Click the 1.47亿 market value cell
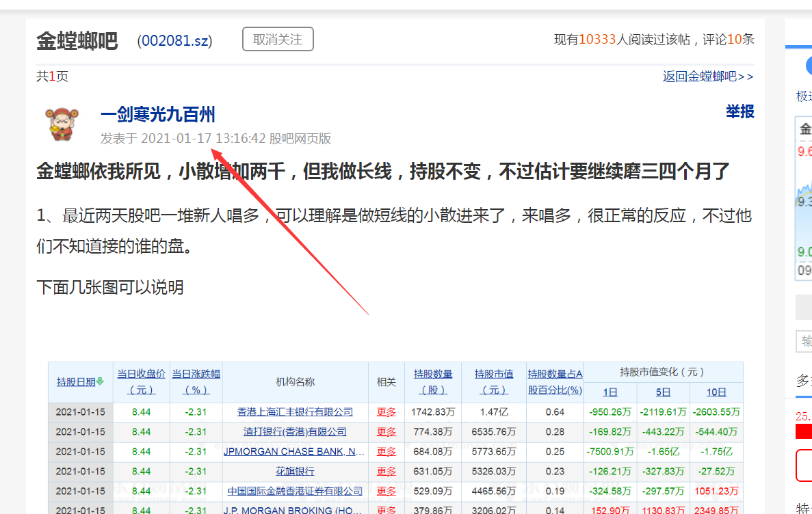Viewport: 812px width, 514px height. click(x=493, y=412)
